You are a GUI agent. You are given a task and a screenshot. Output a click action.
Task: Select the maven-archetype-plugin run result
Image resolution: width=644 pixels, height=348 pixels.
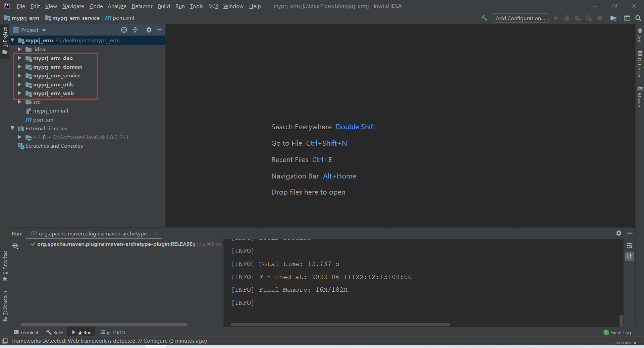[x=116, y=244]
